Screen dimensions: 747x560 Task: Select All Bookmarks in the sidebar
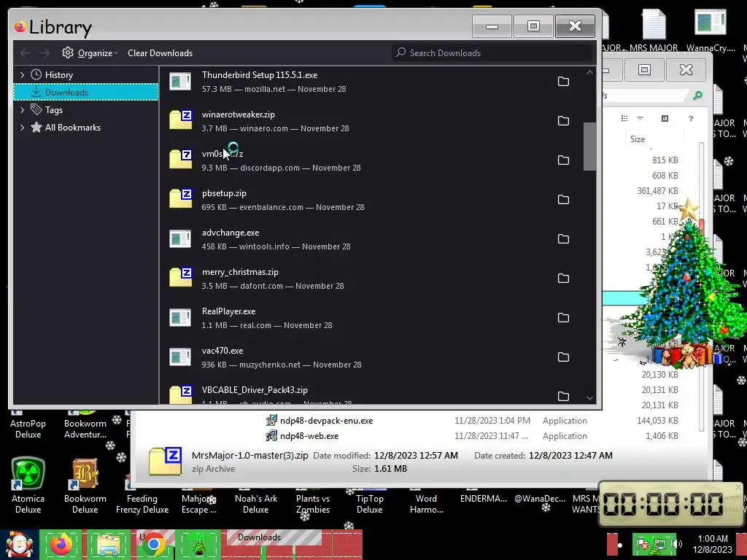72,128
